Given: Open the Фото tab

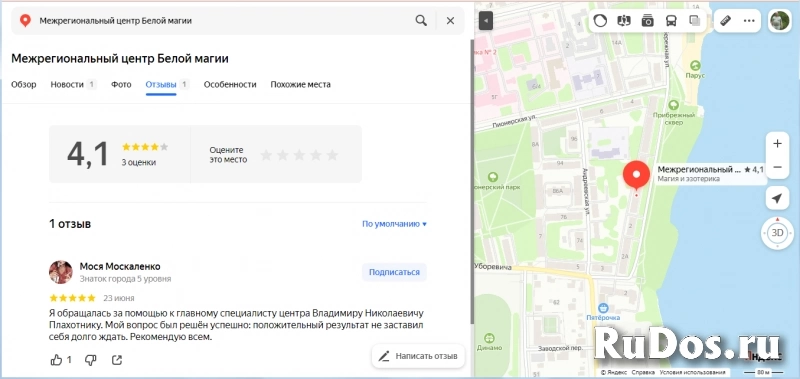Looking at the screenshot, I should coord(121,85).
